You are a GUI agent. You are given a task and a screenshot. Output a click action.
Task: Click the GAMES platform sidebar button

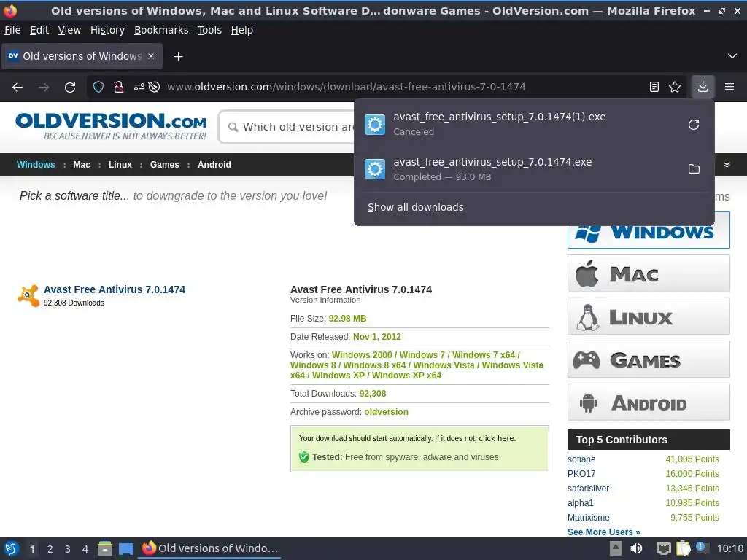click(649, 359)
